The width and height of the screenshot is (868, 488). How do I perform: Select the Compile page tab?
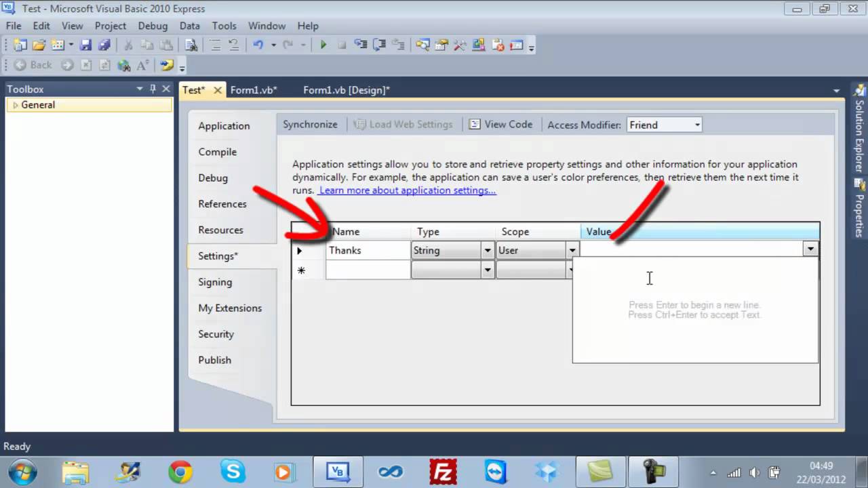(x=218, y=152)
